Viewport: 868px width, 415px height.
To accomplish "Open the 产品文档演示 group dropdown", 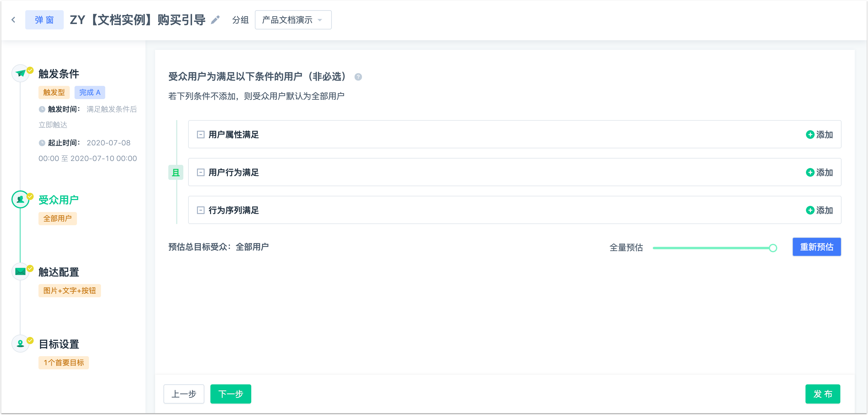I will (293, 20).
